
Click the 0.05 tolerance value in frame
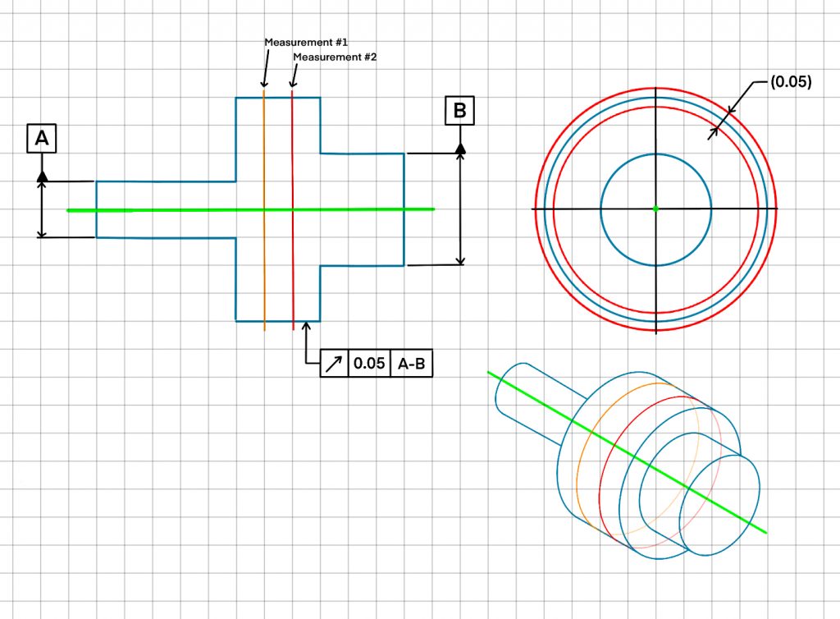(369, 364)
